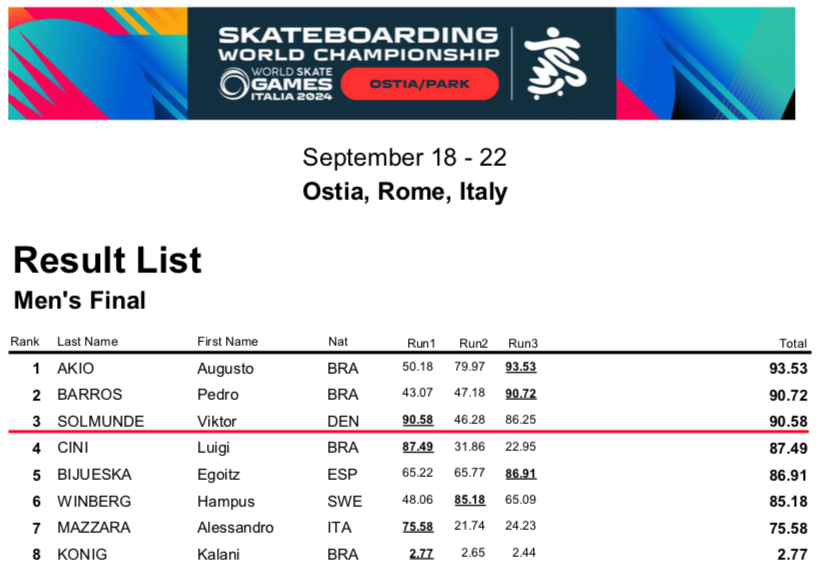Screen dimensions: 824x573
Task: Select the Last Name column header
Action: (87, 342)
